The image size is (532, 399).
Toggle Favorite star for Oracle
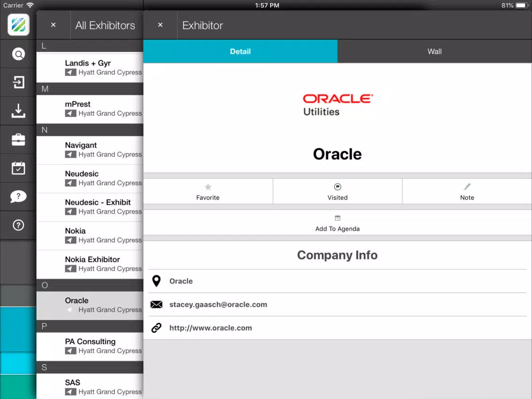208,192
